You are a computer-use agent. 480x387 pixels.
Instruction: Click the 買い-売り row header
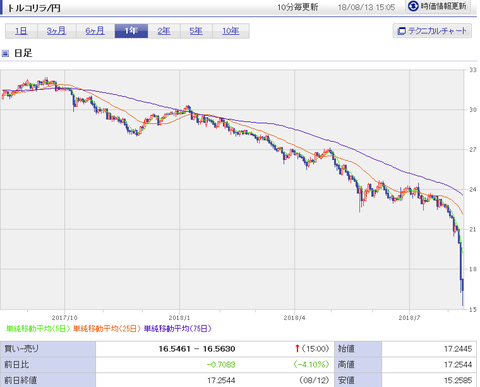48,349
